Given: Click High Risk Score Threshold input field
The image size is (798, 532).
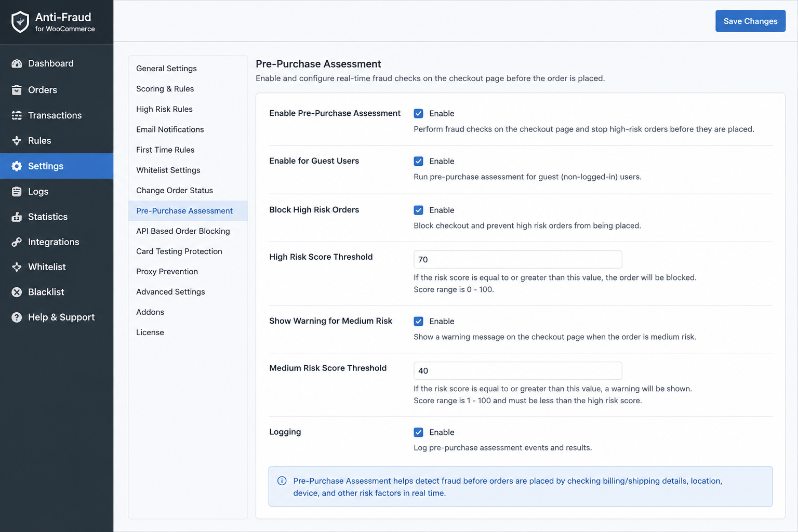Looking at the screenshot, I should pyautogui.click(x=517, y=259).
